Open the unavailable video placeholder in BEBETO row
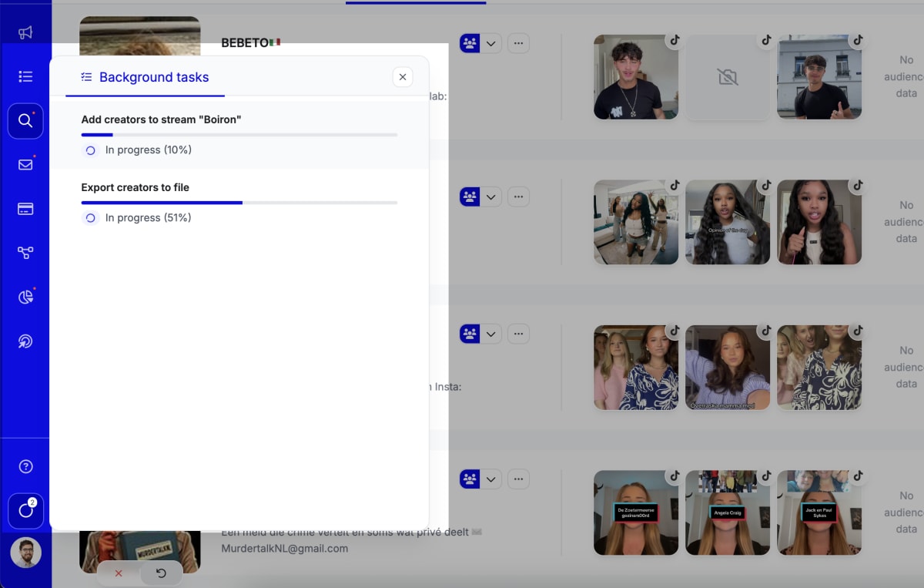 point(728,77)
